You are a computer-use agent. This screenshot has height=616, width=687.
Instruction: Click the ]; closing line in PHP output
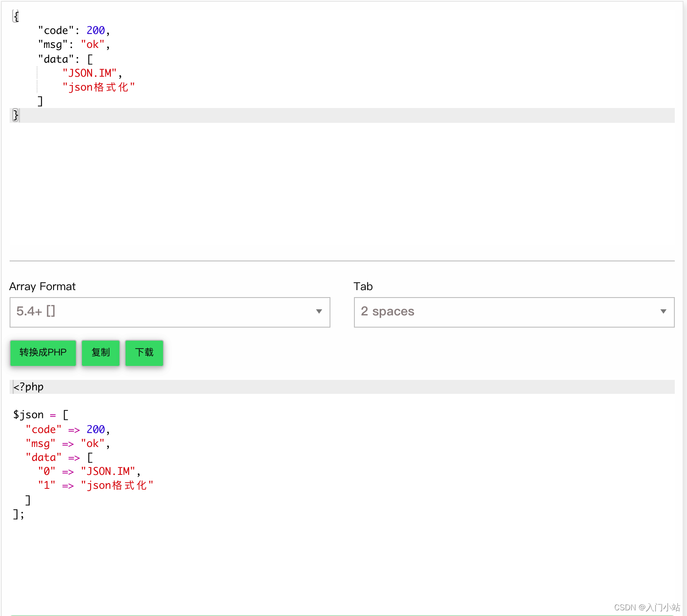point(19,514)
